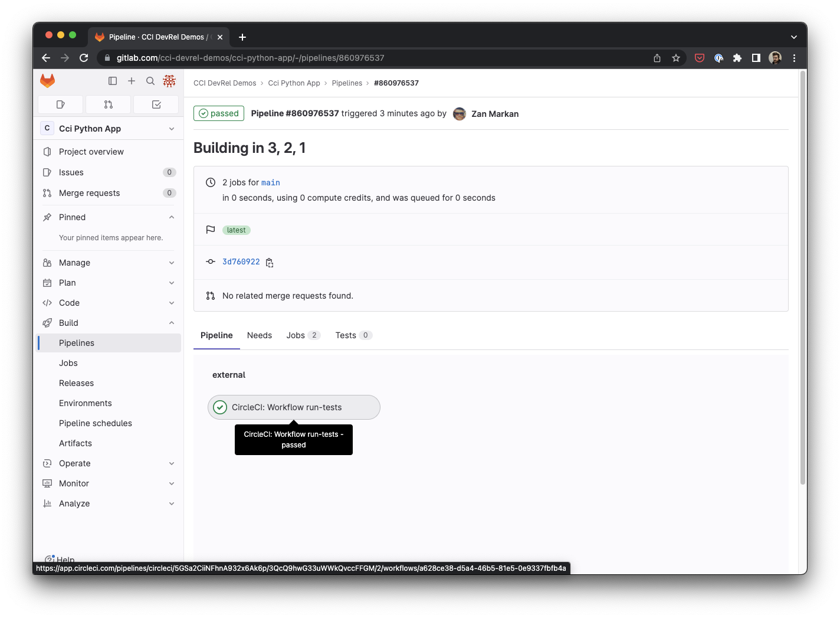Open commit 3d760922 link
840x618 pixels.
coord(241,262)
